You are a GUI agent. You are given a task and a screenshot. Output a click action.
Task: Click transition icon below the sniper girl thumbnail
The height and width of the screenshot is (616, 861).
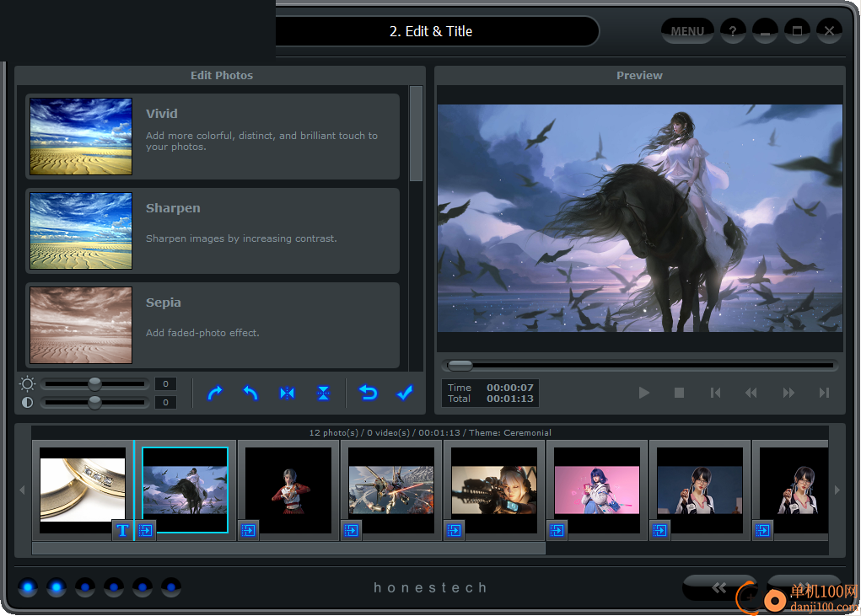point(454,530)
